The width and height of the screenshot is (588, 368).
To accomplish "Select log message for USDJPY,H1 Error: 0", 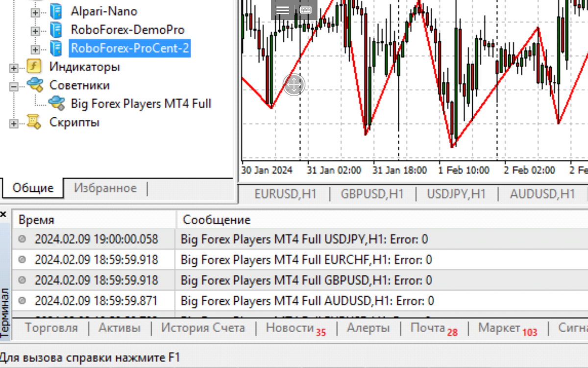I will (x=304, y=239).
